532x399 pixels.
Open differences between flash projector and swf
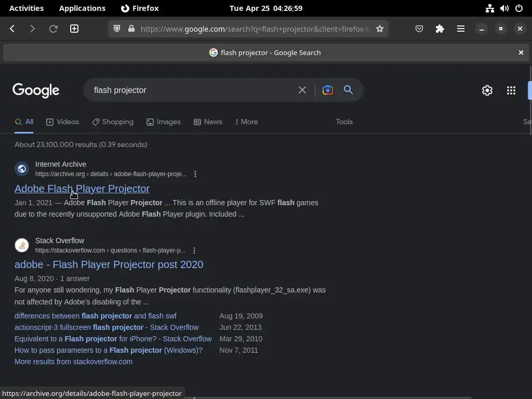(96, 316)
